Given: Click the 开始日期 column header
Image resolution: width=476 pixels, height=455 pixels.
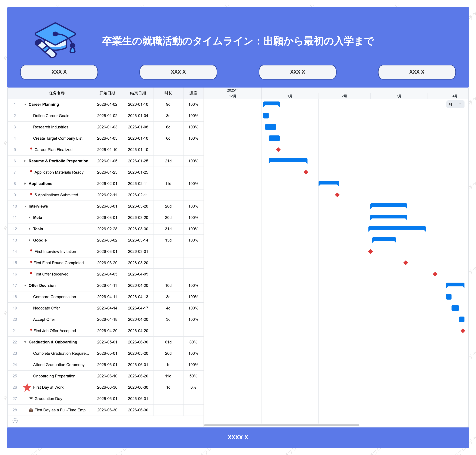Looking at the screenshot, I should (107, 93).
